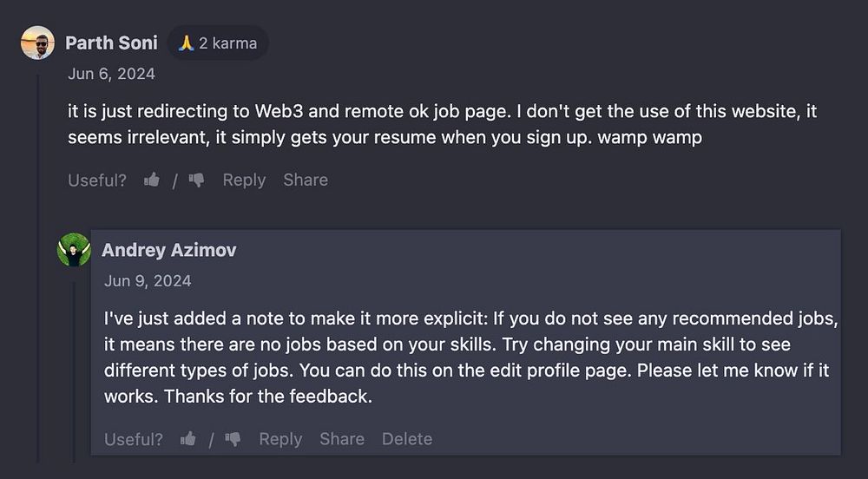Open Andrey Azimov's username link

point(169,251)
